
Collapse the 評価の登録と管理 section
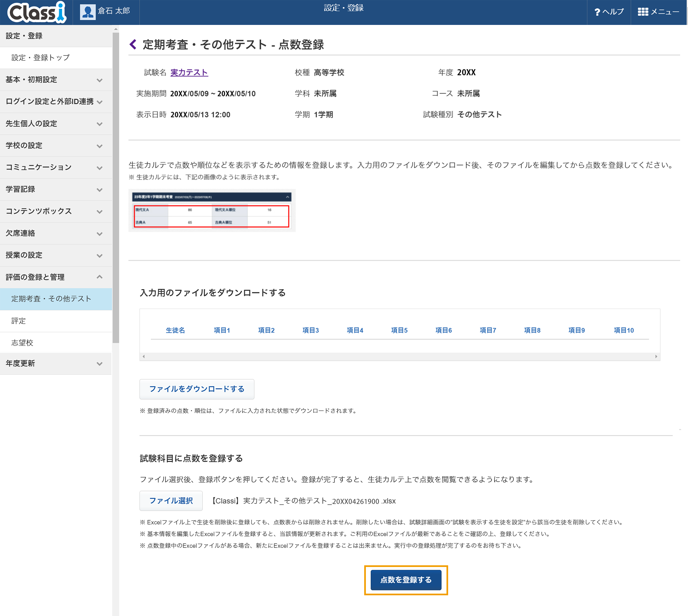tap(56, 277)
